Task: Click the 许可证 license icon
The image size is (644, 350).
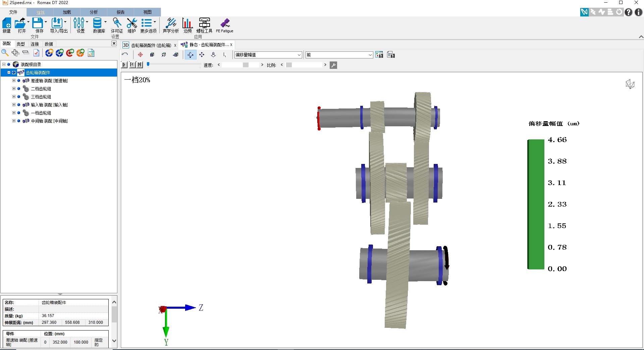Action: pyautogui.click(x=117, y=23)
